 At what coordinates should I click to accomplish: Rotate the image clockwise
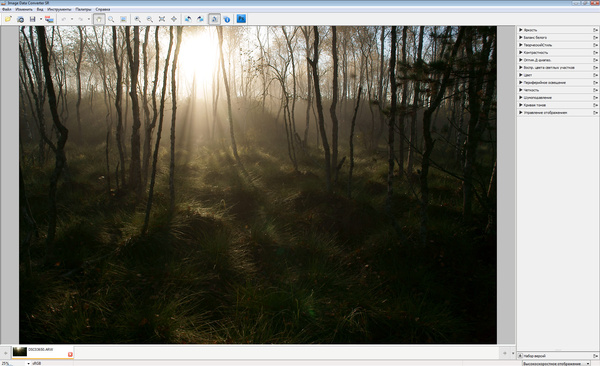pos(200,19)
